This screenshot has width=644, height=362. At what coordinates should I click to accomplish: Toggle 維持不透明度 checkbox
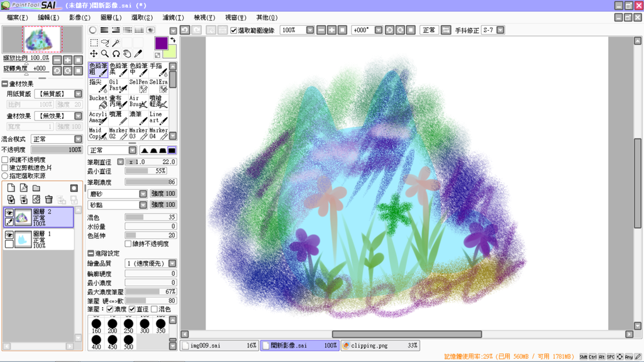(x=128, y=244)
